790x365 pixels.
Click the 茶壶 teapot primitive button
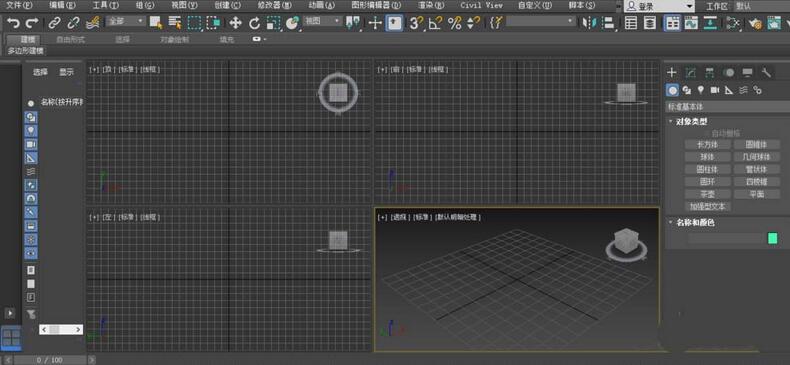click(x=707, y=194)
